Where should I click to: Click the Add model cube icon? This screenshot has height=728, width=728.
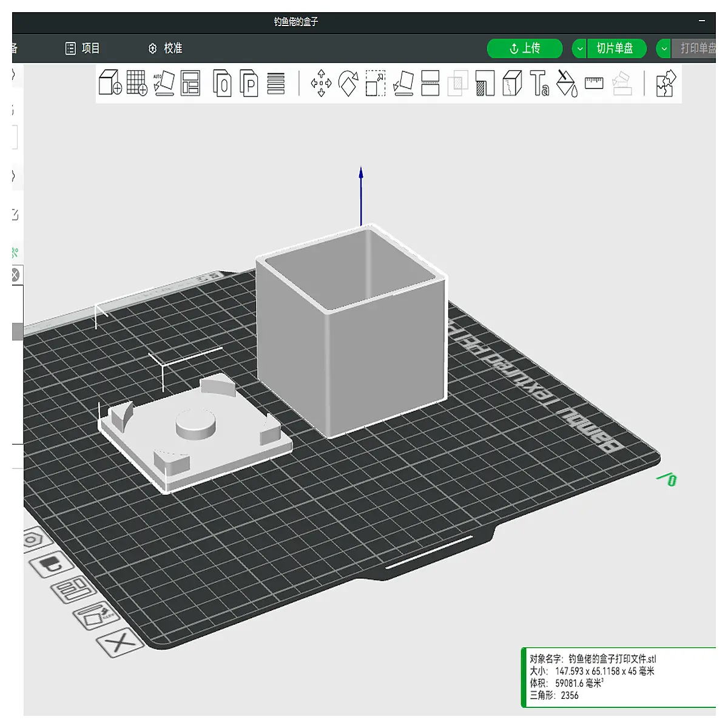pos(110,83)
